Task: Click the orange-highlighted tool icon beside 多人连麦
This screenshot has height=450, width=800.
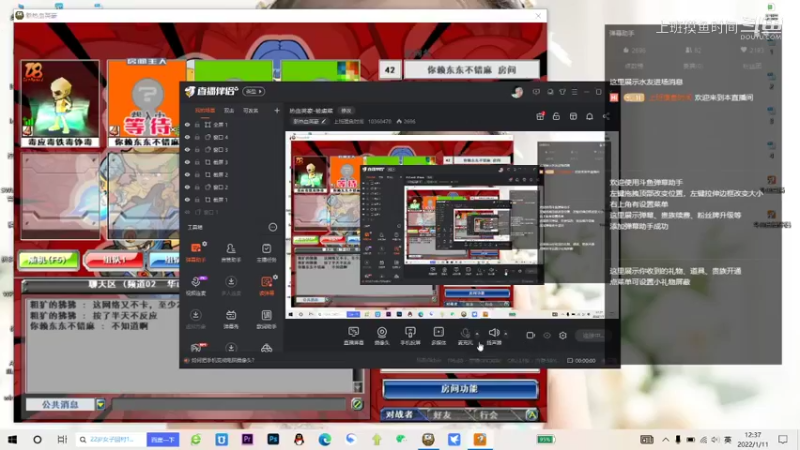Action: [266, 282]
